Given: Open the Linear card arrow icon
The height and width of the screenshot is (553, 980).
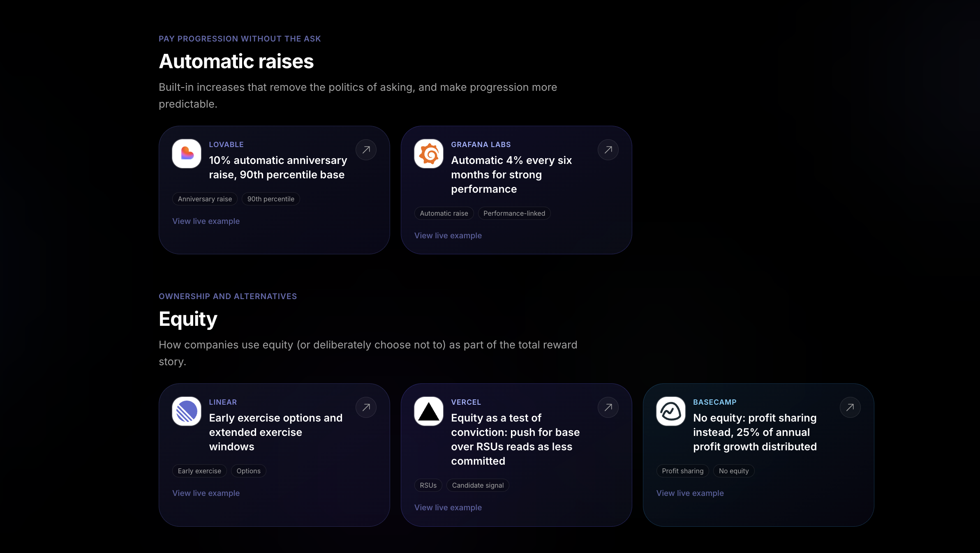Looking at the screenshot, I should coord(366,408).
